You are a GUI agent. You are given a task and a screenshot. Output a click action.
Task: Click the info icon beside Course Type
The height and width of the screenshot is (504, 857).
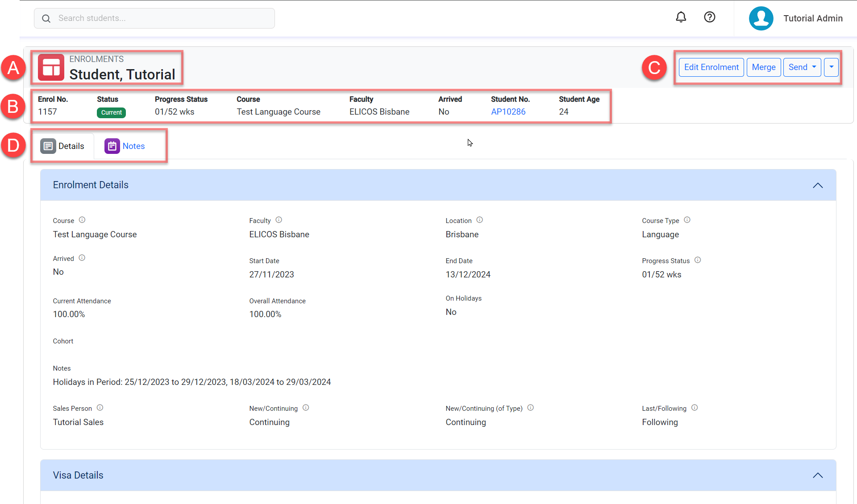[x=687, y=220]
